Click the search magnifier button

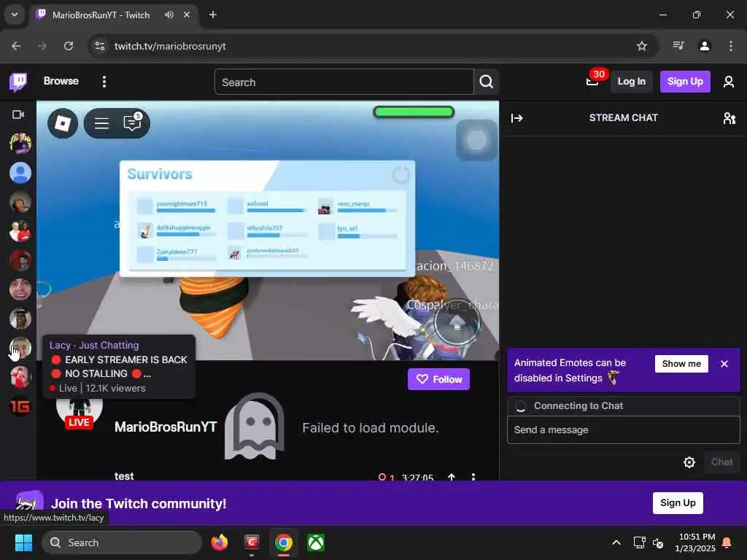[x=487, y=82]
